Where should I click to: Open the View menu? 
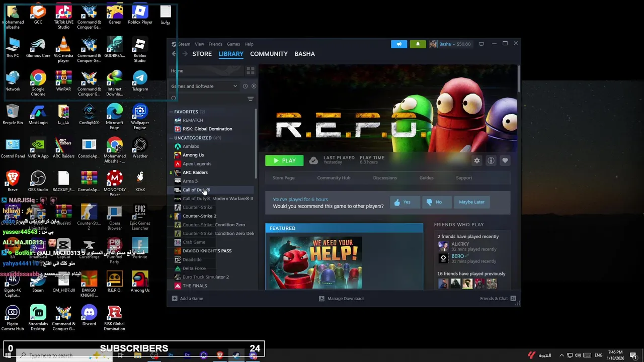(199, 44)
